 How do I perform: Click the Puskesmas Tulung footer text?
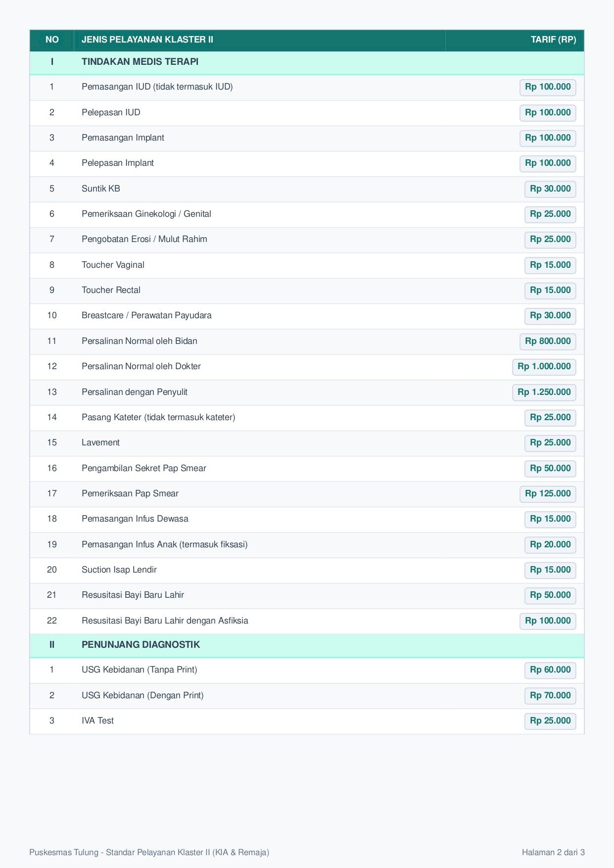point(149,852)
